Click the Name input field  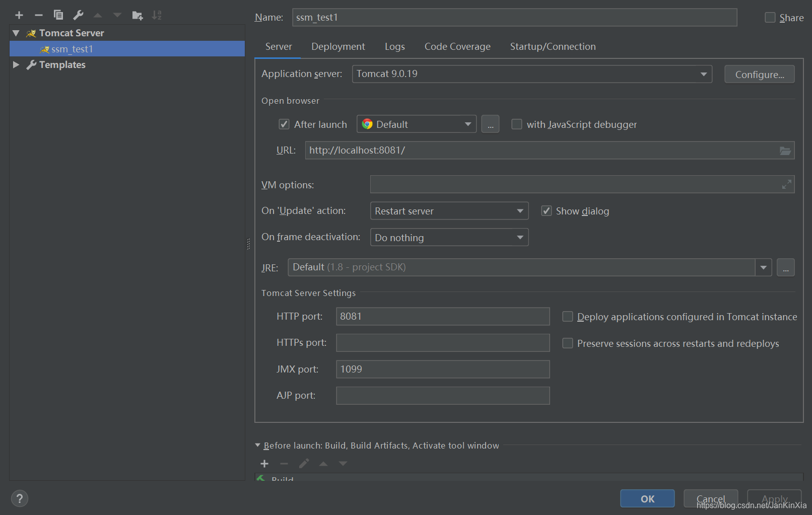coord(515,18)
